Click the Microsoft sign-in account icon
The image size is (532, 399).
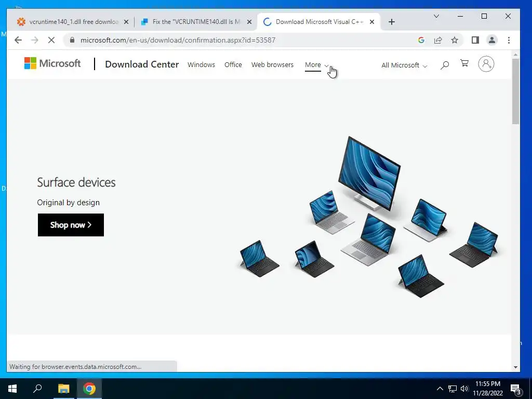[486, 64]
